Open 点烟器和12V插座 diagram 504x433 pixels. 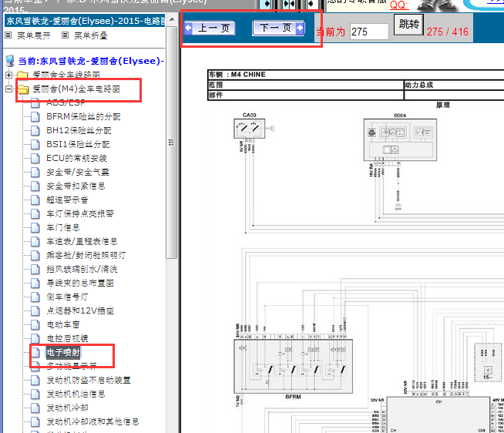pyautogui.click(x=80, y=310)
